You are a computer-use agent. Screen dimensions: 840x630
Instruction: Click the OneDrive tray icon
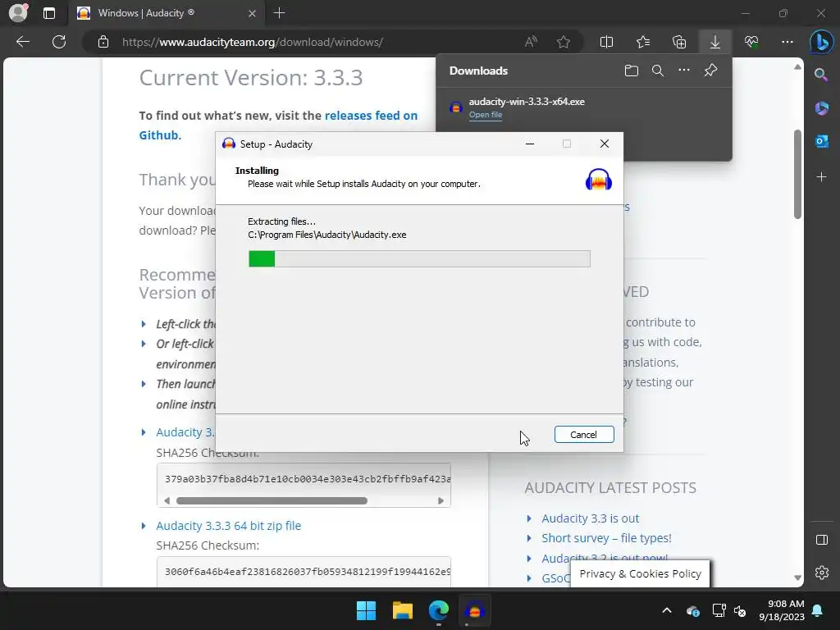tap(692, 610)
